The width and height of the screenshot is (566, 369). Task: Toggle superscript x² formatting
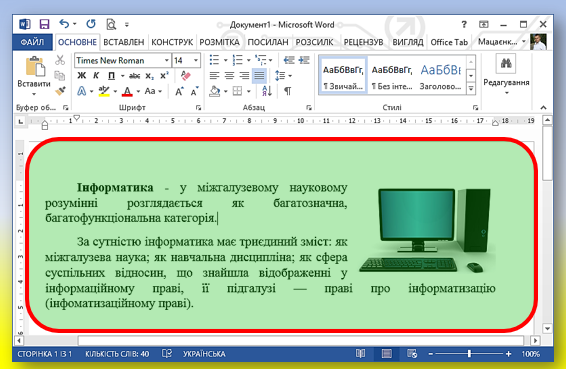click(164, 75)
